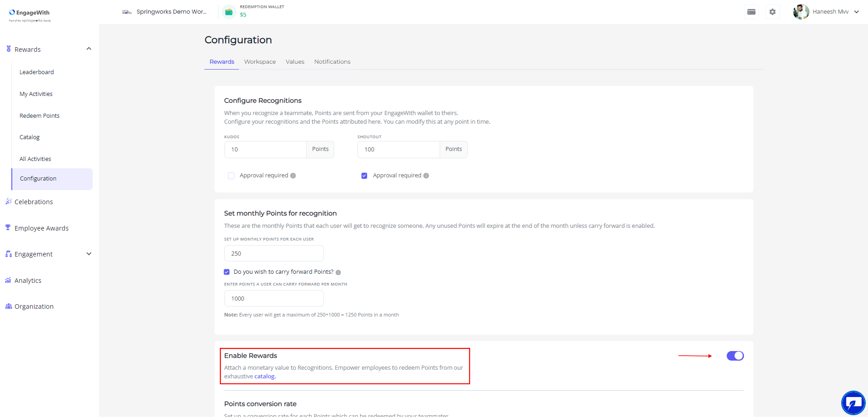
Task: Click the Analytics chart icon
Action: [8, 280]
